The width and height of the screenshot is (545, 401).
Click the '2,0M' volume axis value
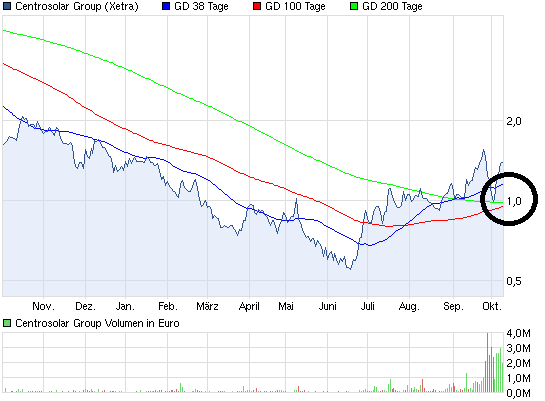pyautogui.click(x=519, y=363)
